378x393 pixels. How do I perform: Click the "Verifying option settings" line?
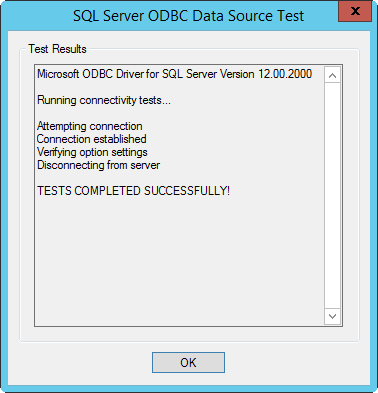coord(92,152)
